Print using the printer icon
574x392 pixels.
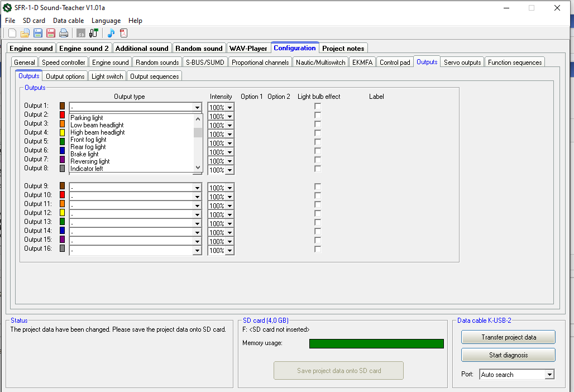(x=64, y=34)
